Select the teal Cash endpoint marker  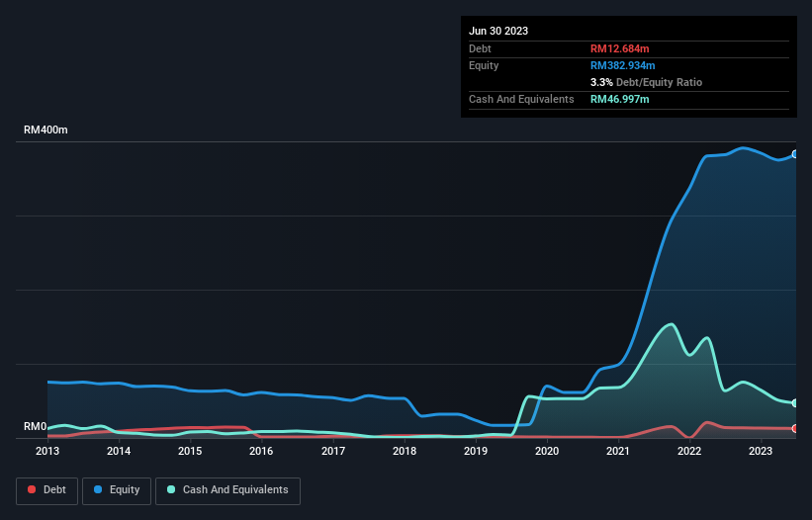tap(795, 403)
